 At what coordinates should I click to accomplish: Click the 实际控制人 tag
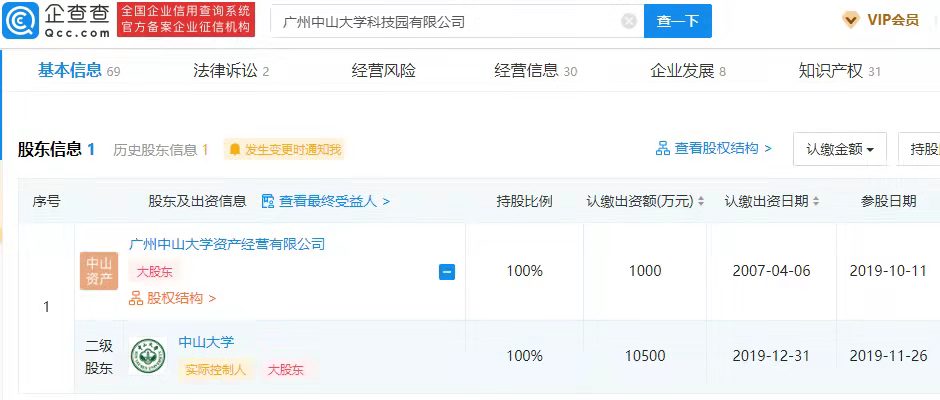[217, 369]
